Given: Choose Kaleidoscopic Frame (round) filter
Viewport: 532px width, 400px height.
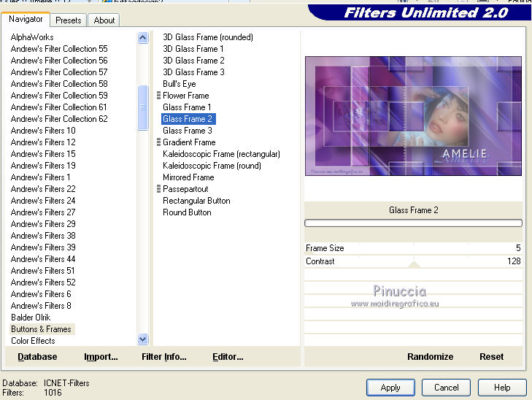Looking at the screenshot, I should [x=212, y=166].
